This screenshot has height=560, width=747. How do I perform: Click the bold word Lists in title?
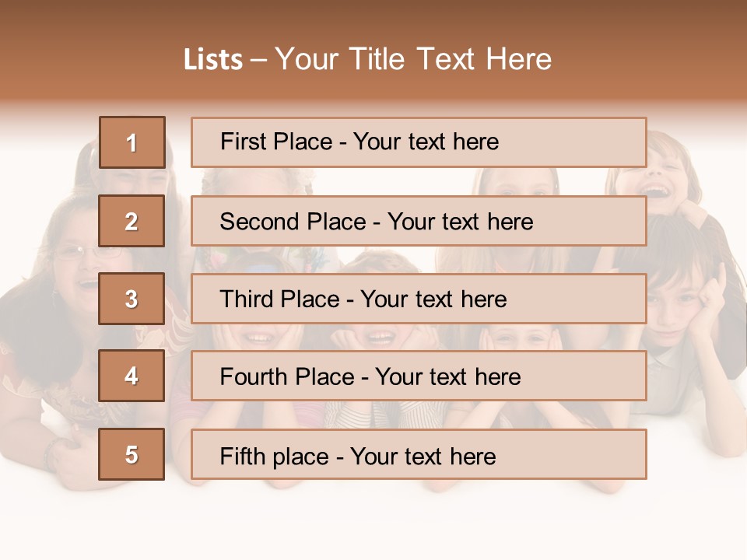(x=212, y=60)
